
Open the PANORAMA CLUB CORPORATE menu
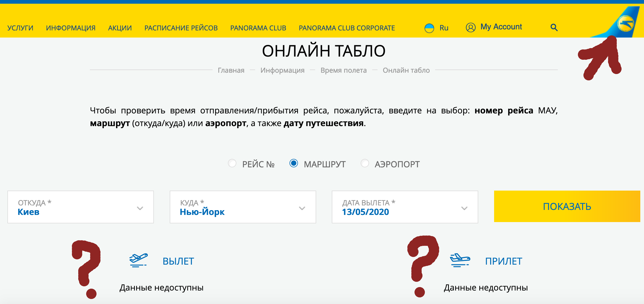coord(347,28)
